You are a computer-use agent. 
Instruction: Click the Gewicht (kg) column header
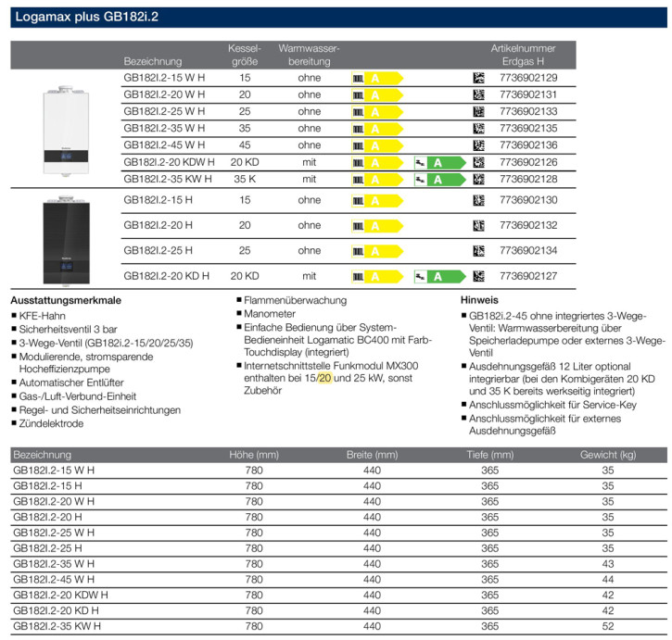pyautogui.click(x=608, y=455)
